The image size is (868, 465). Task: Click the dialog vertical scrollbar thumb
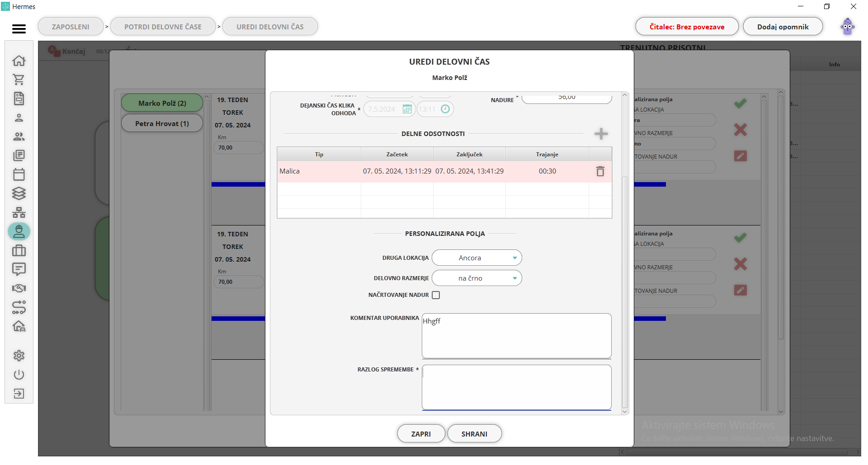click(x=625, y=292)
